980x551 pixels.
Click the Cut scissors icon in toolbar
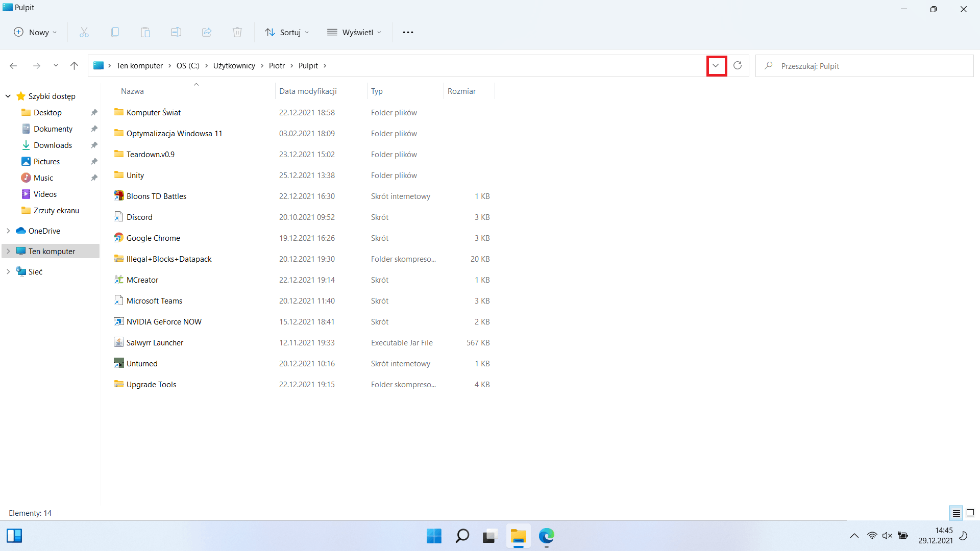84,32
